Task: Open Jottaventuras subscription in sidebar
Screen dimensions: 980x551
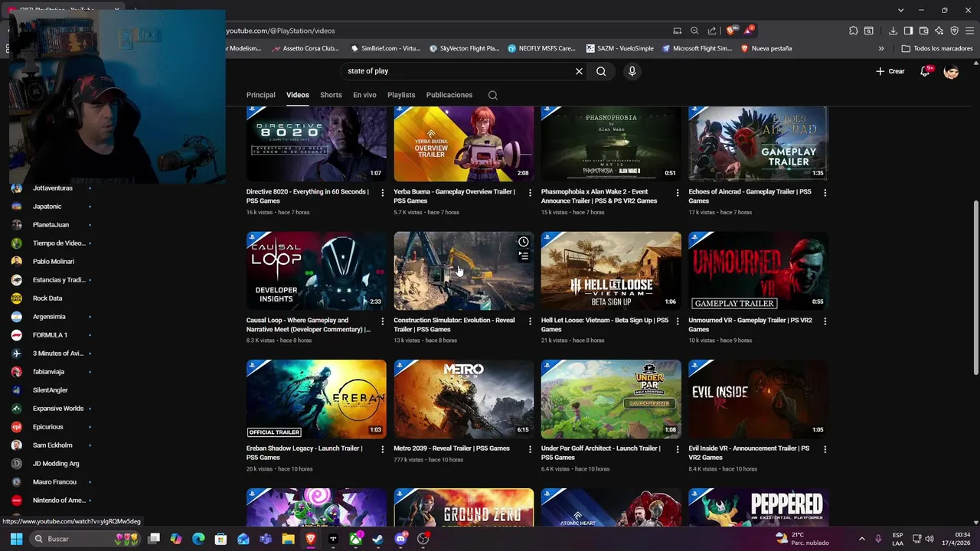Action: click(52, 188)
